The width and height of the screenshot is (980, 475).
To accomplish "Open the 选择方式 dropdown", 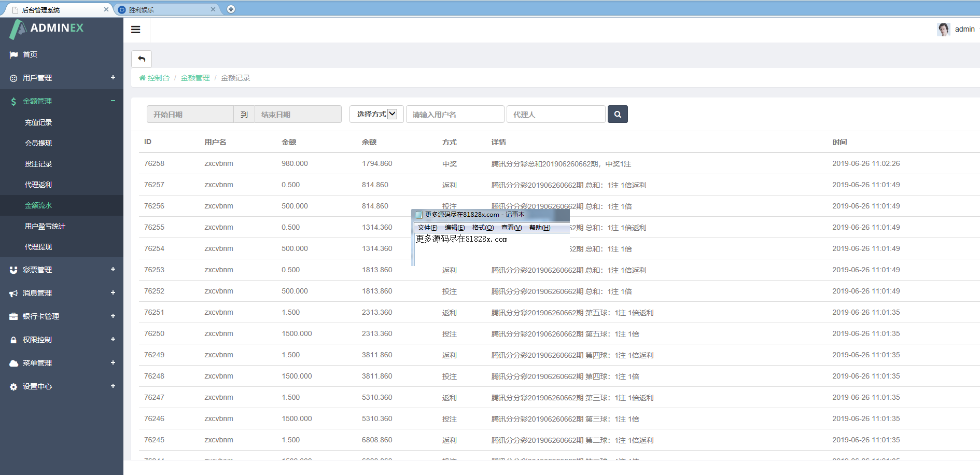I will pyautogui.click(x=376, y=114).
